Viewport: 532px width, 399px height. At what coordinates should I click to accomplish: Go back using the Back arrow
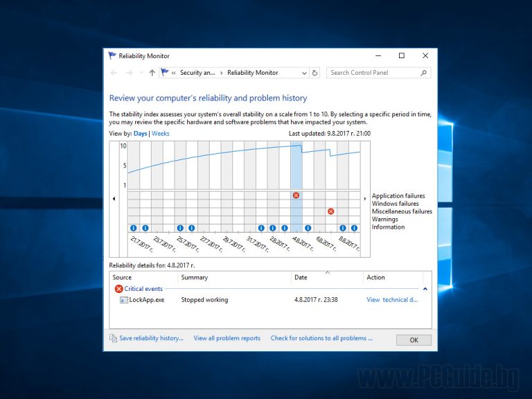(x=114, y=73)
